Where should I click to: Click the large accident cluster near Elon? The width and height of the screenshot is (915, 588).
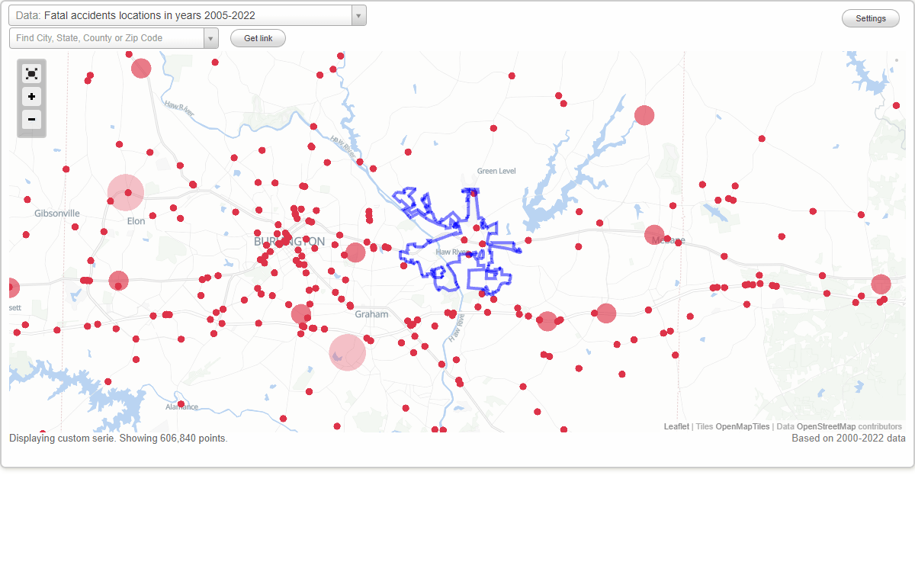[x=126, y=192]
